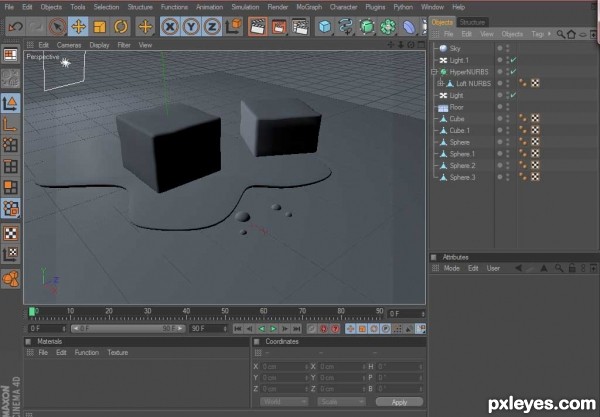Switch to Polygons mode icon
600x417 pixels.
pos(10,187)
